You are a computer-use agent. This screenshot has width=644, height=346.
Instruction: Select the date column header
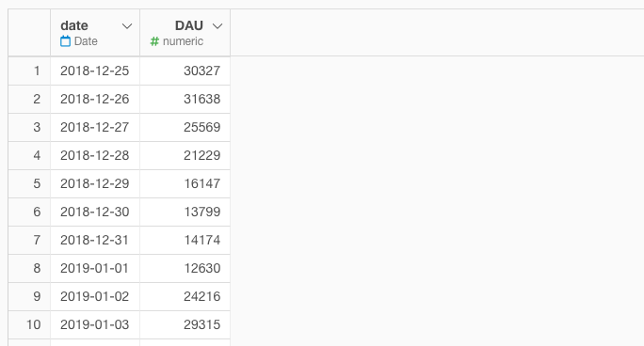[x=95, y=33]
